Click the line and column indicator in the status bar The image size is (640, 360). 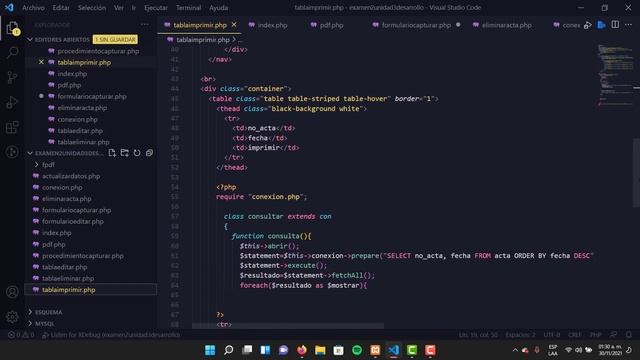[x=478, y=335]
